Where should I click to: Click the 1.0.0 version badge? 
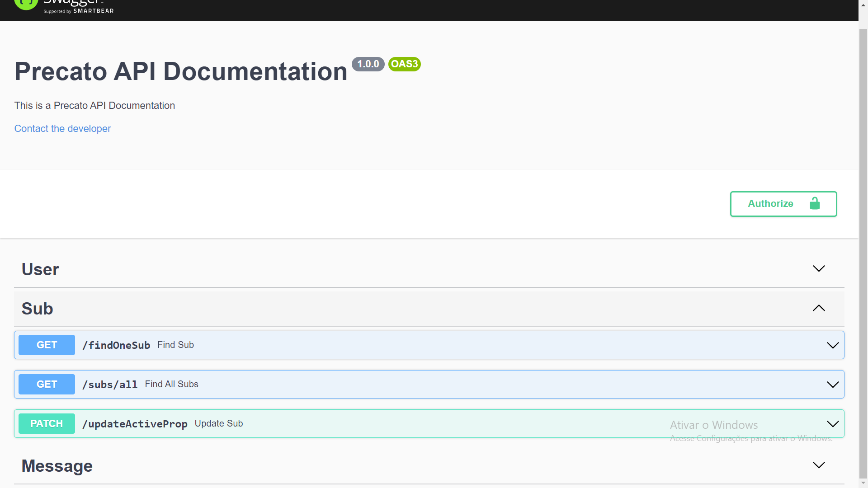(368, 64)
